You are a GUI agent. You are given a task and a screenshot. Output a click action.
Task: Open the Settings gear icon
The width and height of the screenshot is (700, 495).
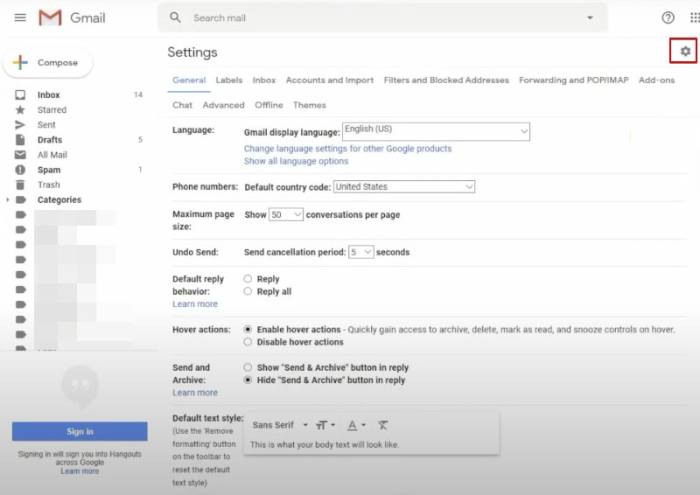pyautogui.click(x=685, y=51)
